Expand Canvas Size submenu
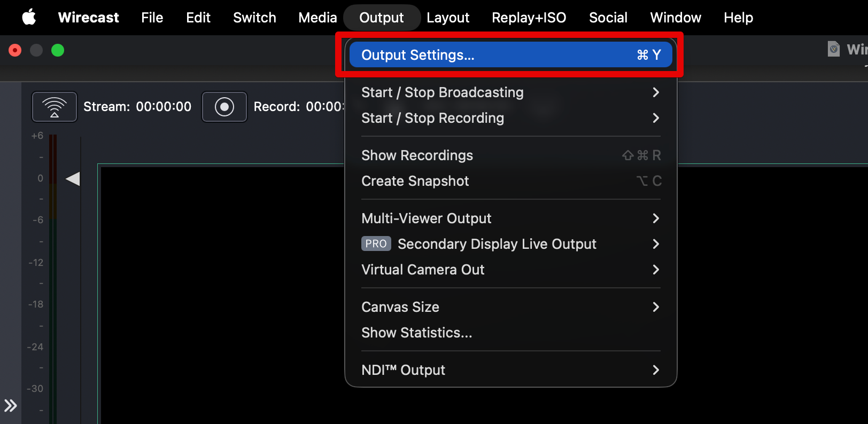 [x=511, y=307]
